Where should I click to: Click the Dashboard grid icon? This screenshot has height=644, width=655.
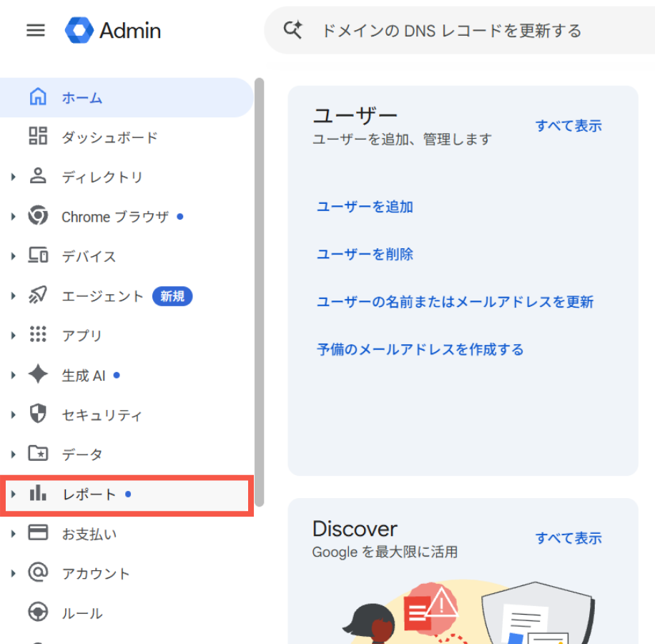click(x=38, y=136)
